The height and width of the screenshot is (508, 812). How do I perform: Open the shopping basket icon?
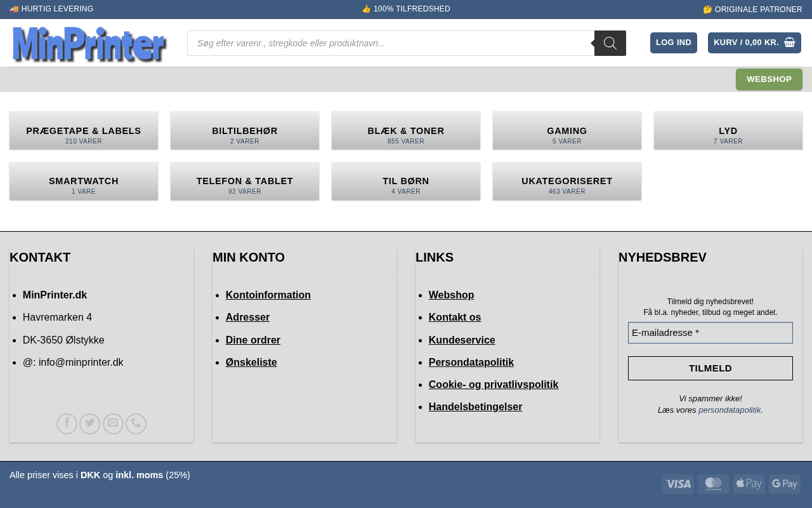point(790,43)
